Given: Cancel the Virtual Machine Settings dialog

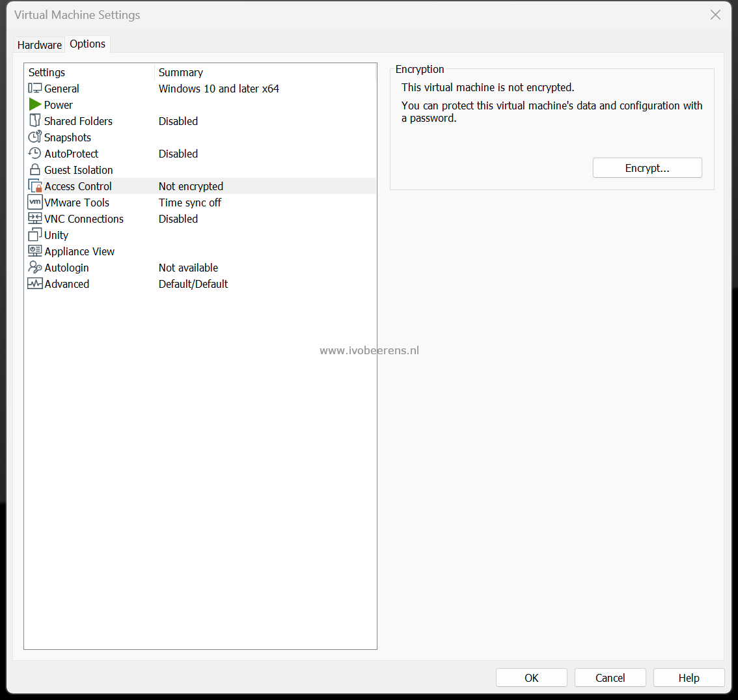Looking at the screenshot, I should 610,678.
